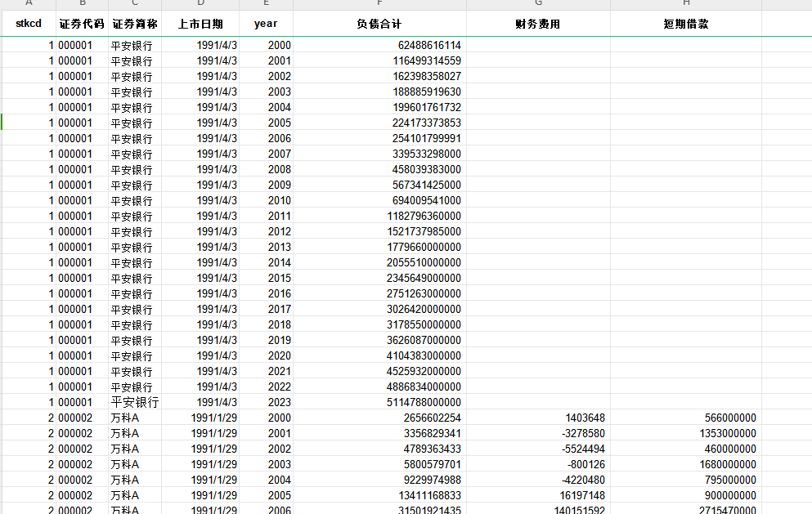Click 1991/1/29 date in the 2001 row
This screenshot has width=812, height=514.
(x=200, y=433)
